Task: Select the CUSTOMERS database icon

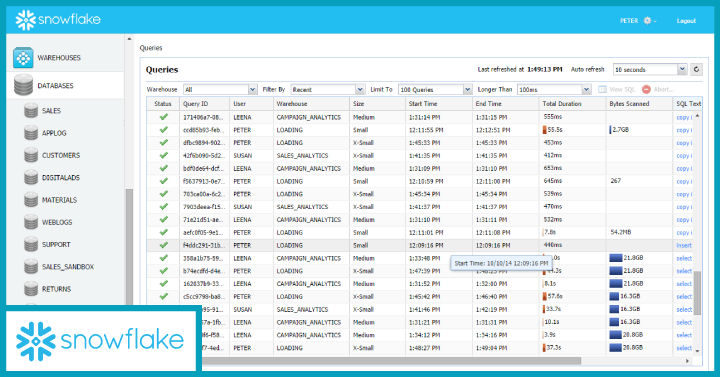Action: tap(31, 155)
